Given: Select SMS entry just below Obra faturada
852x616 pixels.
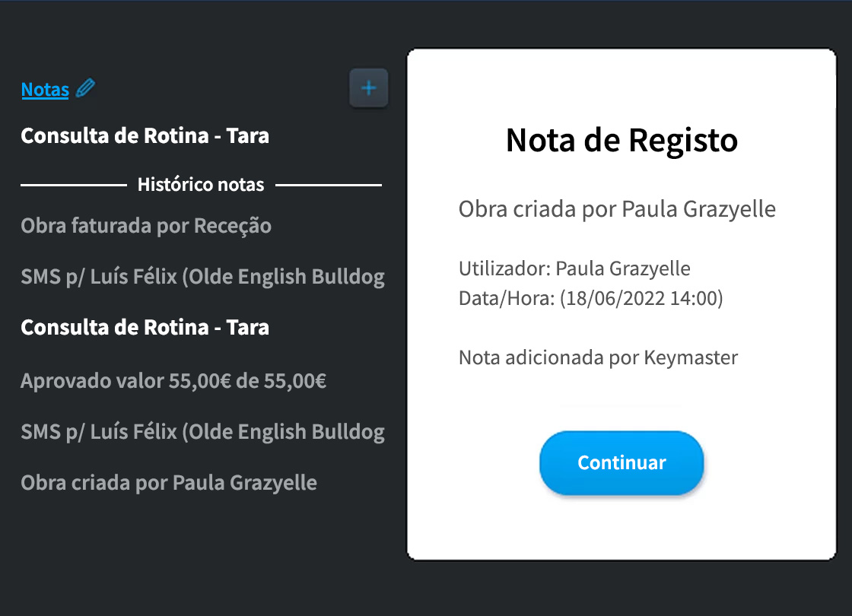Looking at the screenshot, I should pos(202,277).
